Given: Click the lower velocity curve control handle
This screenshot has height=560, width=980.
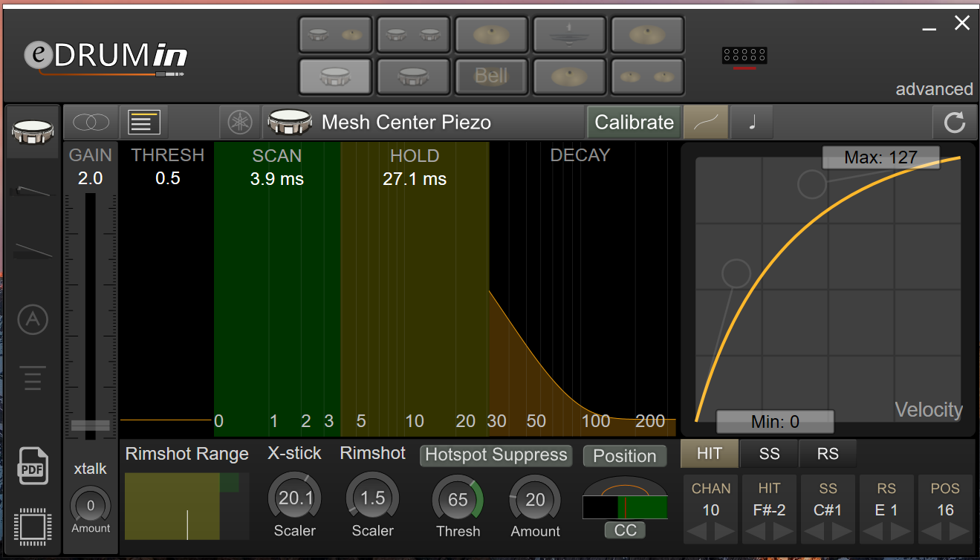Looking at the screenshot, I should click(x=736, y=274).
